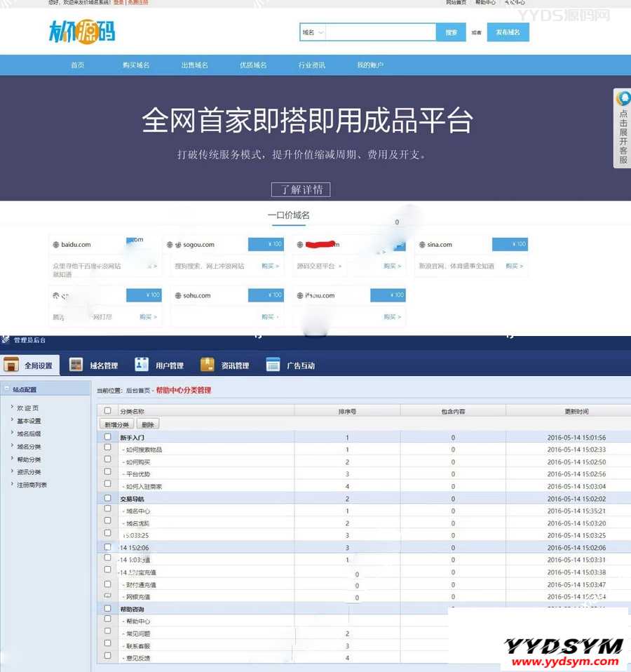Click the globe icon beside sina.com
Image resolution: width=631 pixels, height=672 pixels.
coord(422,245)
